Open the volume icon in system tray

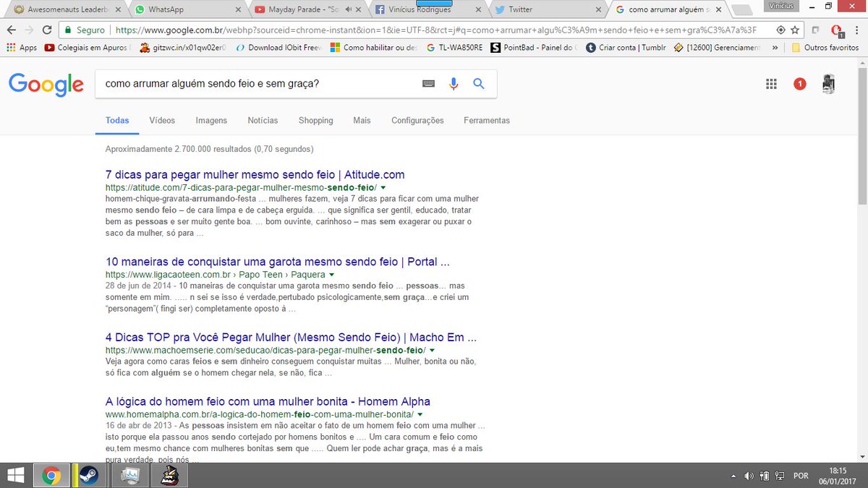coord(749,476)
